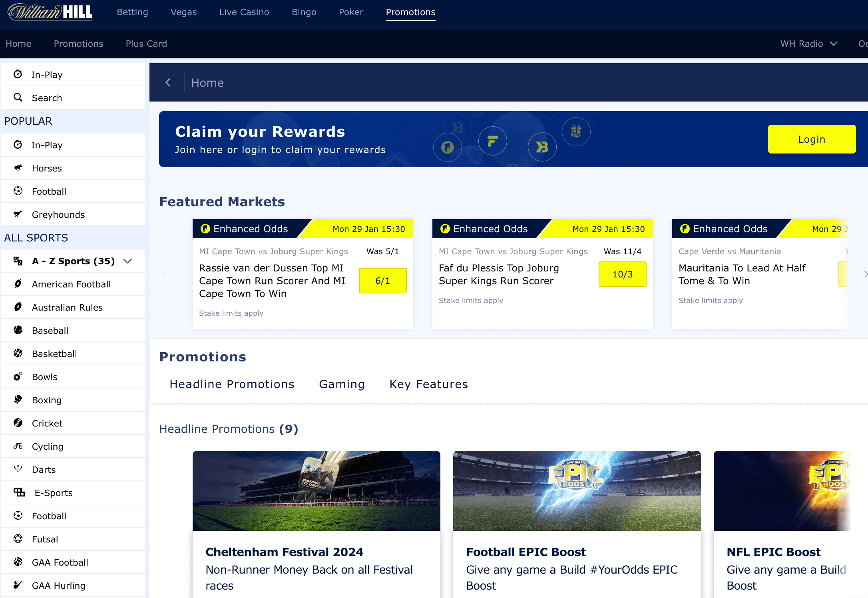868x598 pixels.
Task: Click the Horses icon in Popular list
Action: [18, 168]
